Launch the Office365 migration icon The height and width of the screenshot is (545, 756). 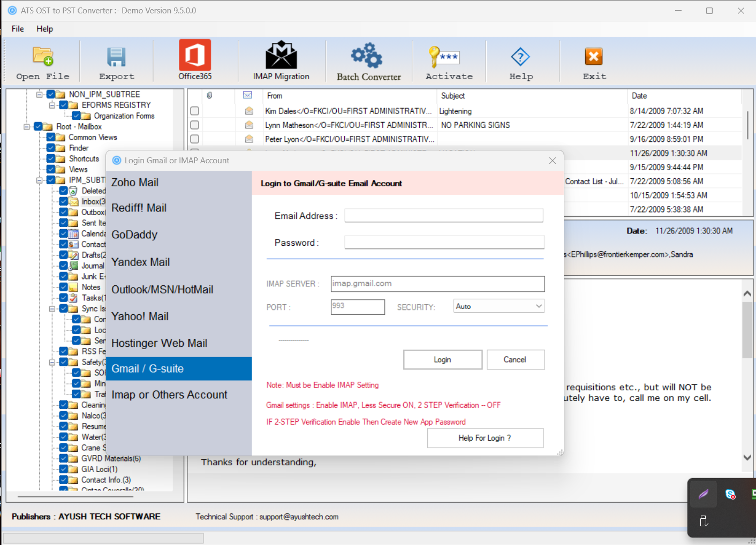click(195, 55)
